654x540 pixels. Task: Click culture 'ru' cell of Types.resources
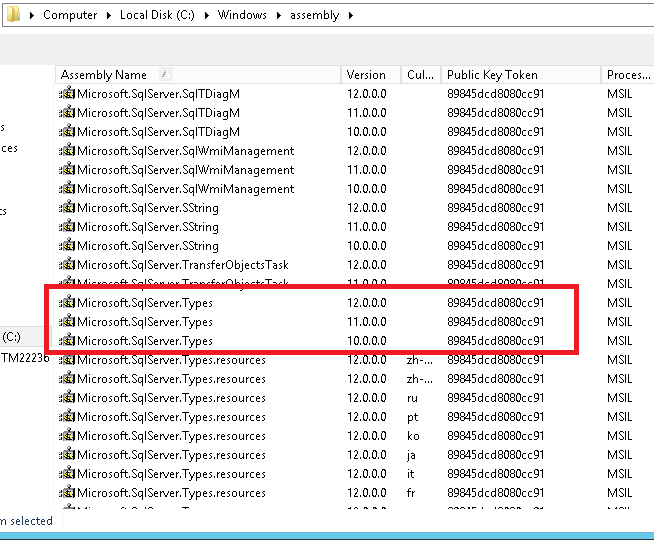412,398
